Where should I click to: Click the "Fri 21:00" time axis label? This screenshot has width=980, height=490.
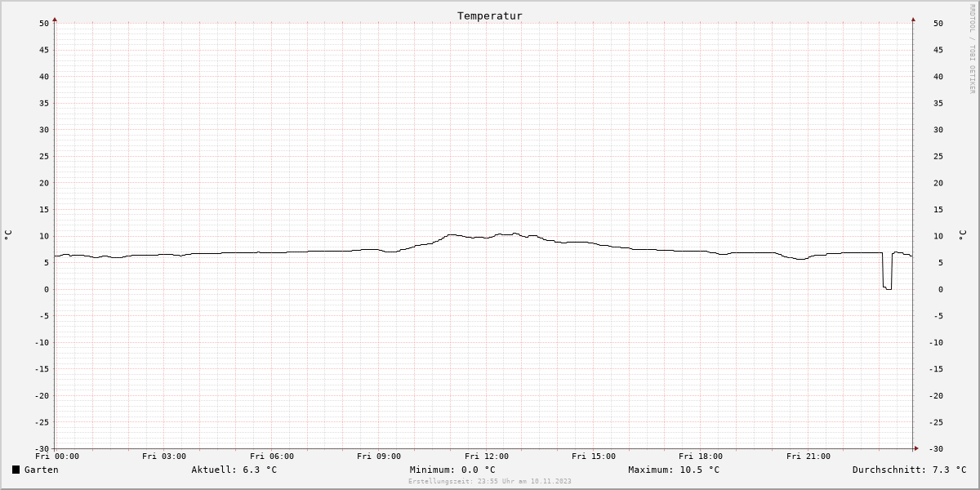click(x=808, y=457)
